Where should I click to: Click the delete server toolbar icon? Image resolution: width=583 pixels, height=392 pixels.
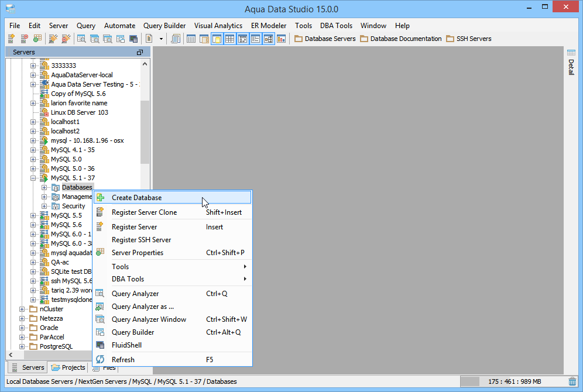(x=24, y=38)
